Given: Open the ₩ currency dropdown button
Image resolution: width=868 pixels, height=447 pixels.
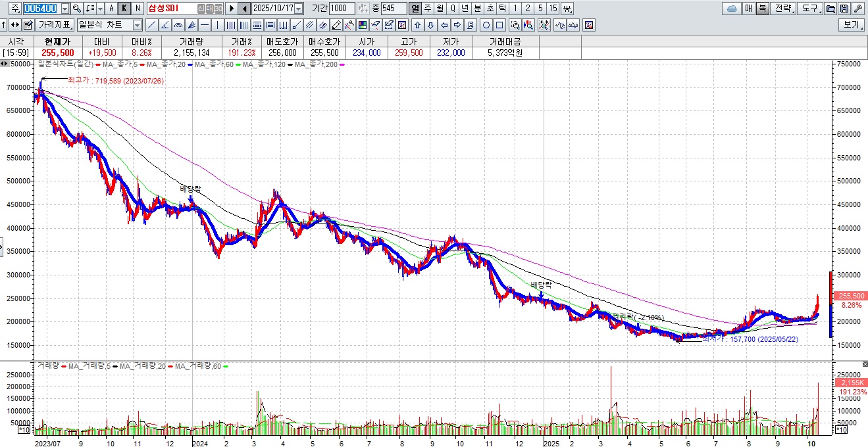Looking at the screenshot, I should (x=568, y=9).
